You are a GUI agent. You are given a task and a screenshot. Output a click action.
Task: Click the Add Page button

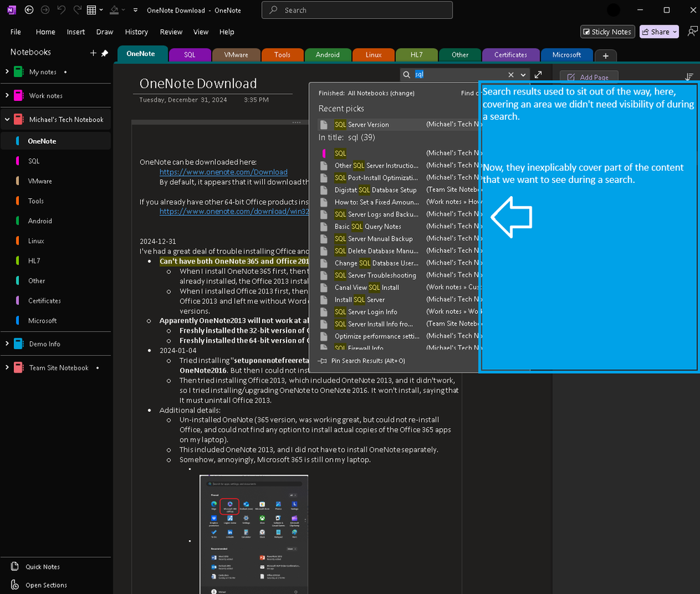589,77
